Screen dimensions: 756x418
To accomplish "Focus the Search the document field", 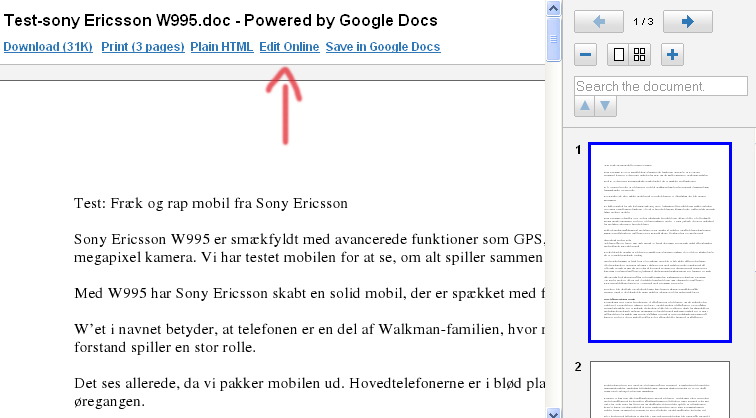I will [x=661, y=86].
